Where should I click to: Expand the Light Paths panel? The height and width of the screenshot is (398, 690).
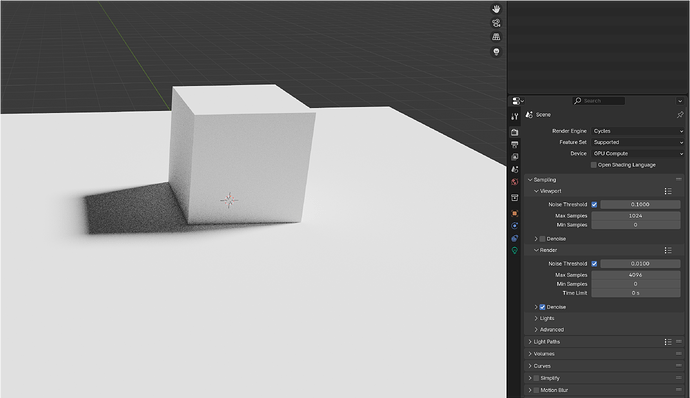point(530,342)
